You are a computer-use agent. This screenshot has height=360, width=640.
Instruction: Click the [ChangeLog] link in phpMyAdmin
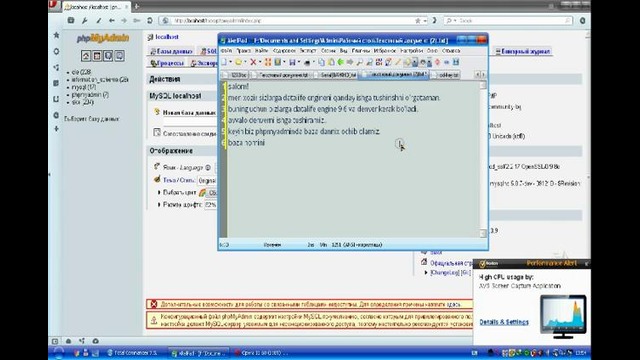click(x=444, y=272)
